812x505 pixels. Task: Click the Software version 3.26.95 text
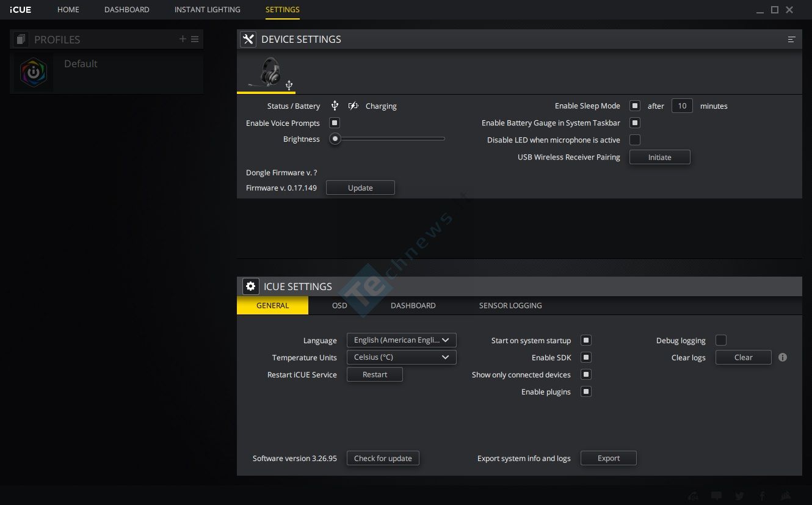pyautogui.click(x=295, y=458)
